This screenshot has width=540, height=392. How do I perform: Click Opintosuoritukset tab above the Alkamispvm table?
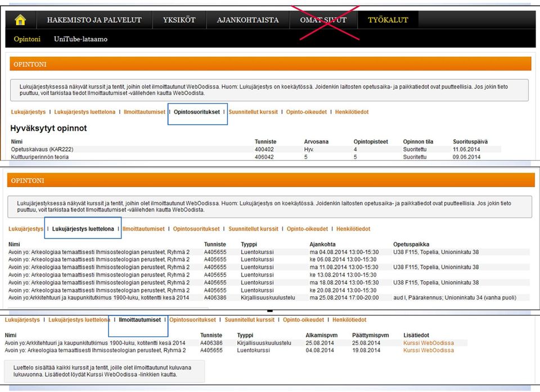pos(192,319)
